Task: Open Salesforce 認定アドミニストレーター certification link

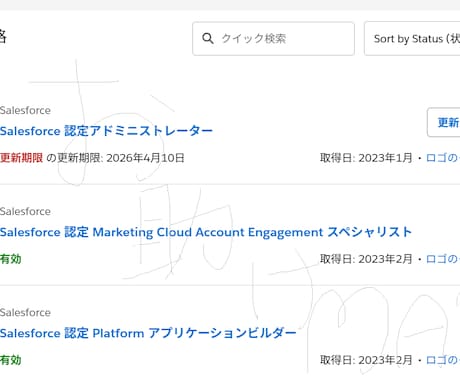Action: coord(106,131)
